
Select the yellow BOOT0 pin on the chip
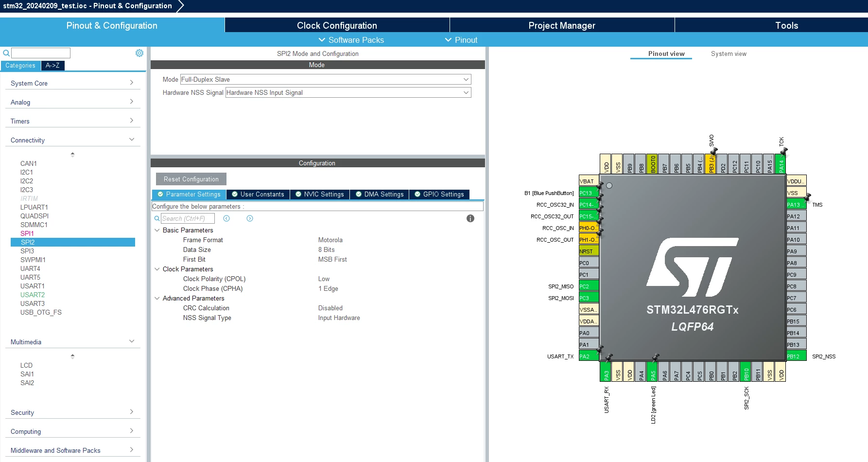tap(653, 164)
